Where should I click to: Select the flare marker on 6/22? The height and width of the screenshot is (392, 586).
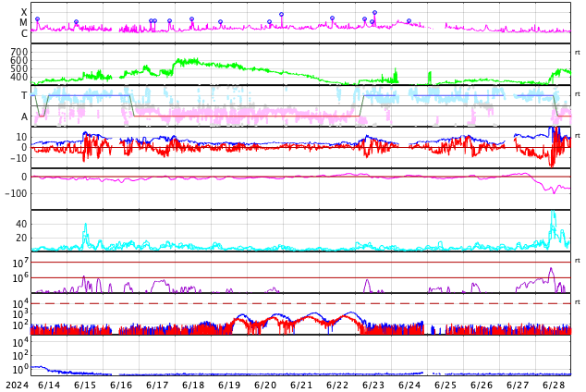tap(332, 18)
